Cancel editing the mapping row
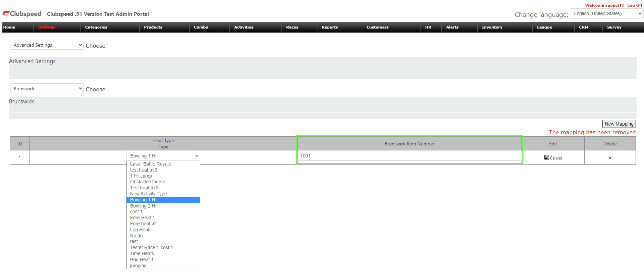The height and width of the screenshot is (278, 644). coord(556,158)
